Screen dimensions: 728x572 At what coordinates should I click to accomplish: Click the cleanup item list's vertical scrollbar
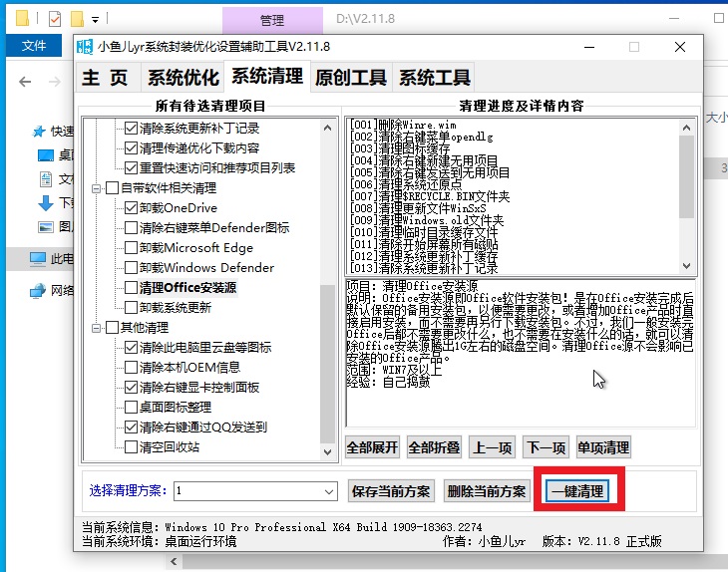(x=328, y=359)
